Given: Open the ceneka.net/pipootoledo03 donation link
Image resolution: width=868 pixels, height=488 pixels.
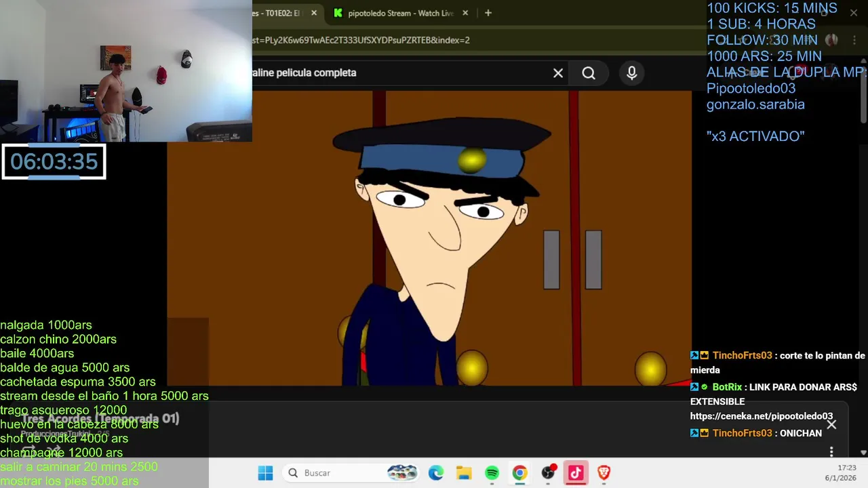Looking at the screenshot, I should click(x=762, y=416).
